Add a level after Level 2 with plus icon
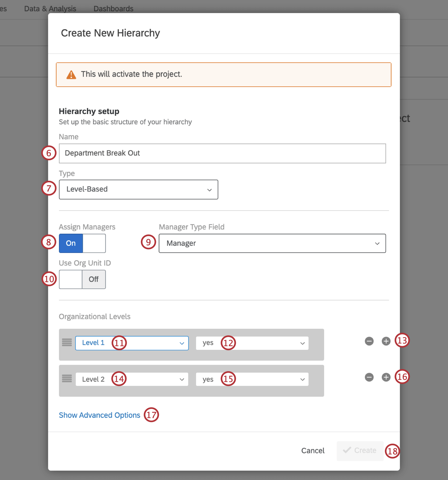 (386, 377)
